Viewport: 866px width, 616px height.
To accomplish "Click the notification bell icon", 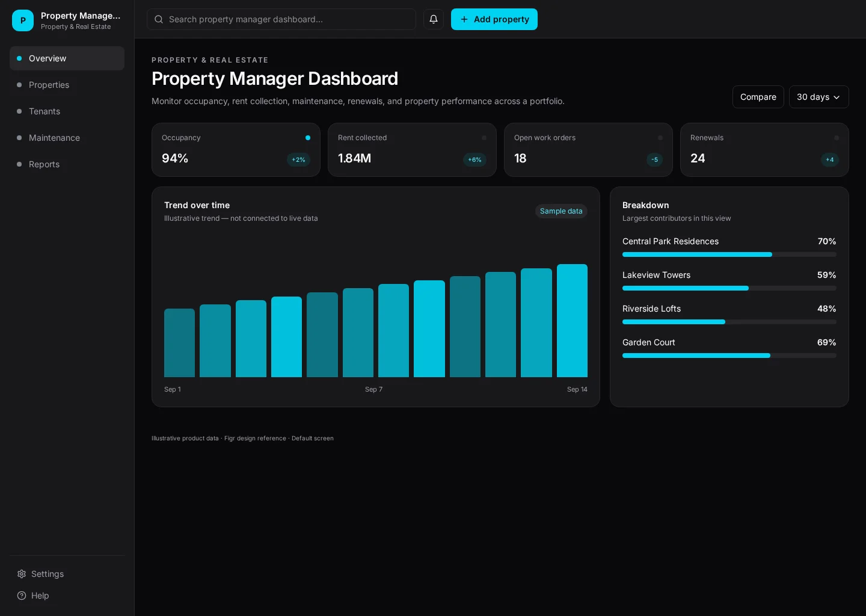I will 433,19.
